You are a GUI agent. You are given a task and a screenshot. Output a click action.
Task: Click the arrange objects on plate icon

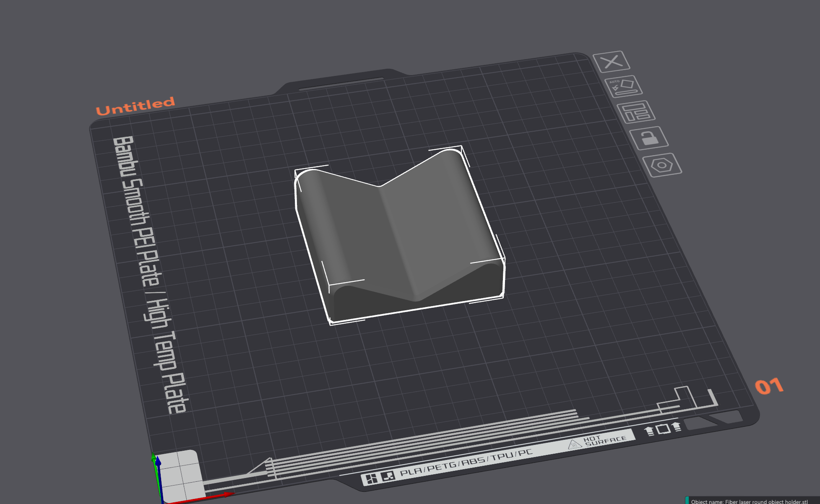(636, 112)
